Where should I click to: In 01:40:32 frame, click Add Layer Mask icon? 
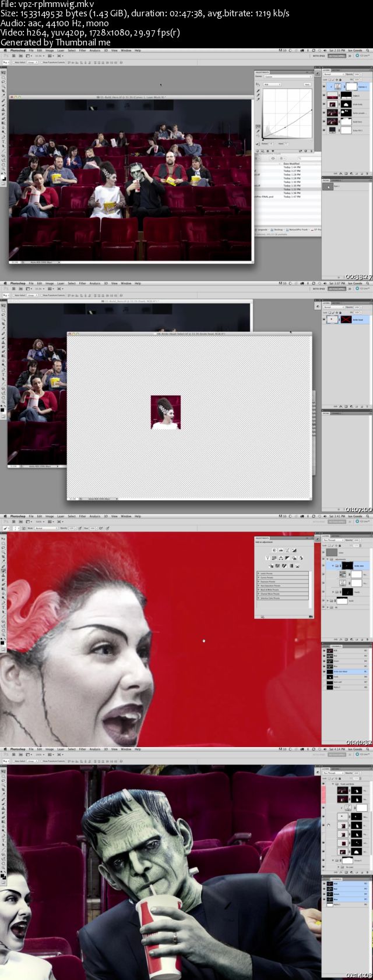pyautogui.click(x=346, y=639)
